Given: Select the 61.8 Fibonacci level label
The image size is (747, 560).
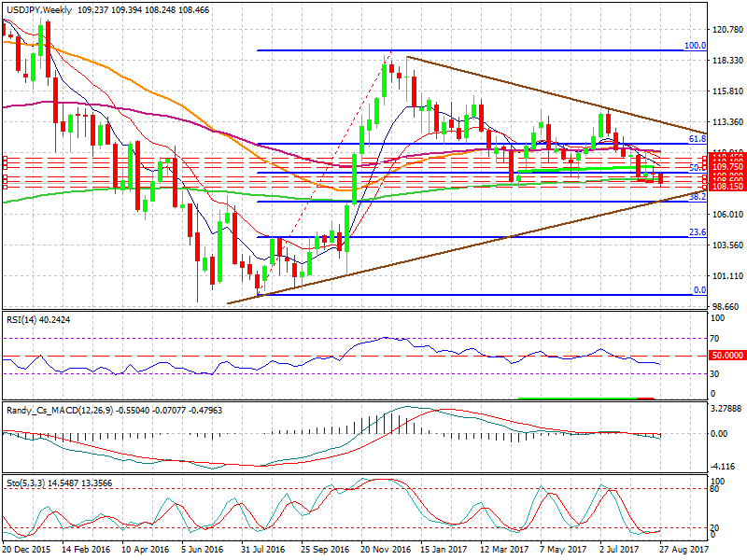Looking at the screenshot, I should click(696, 138).
